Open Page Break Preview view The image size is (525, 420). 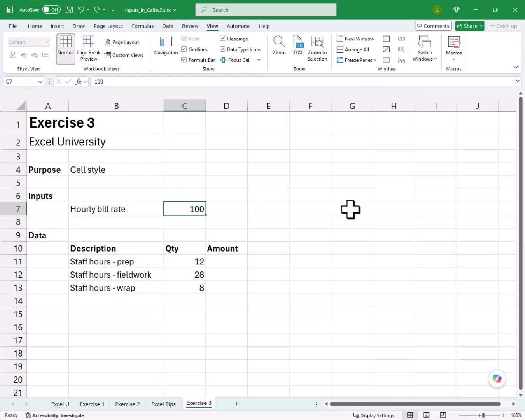(x=89, y=49)
